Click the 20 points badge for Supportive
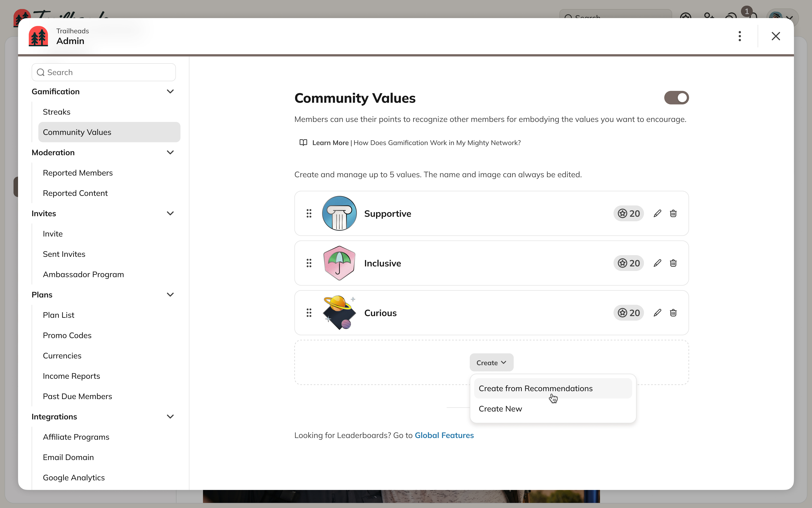 (x=629, y=213)
